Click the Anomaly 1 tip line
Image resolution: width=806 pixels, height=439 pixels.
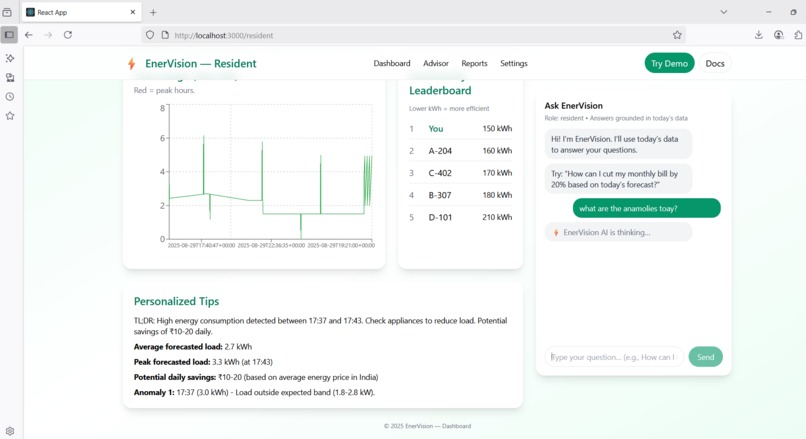pos(254,392)
